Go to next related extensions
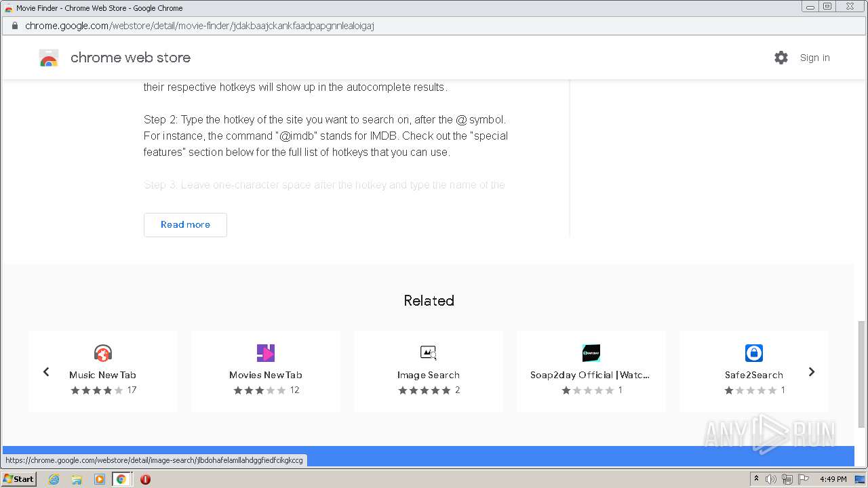868x488 pixels. [x=812, y=371]
